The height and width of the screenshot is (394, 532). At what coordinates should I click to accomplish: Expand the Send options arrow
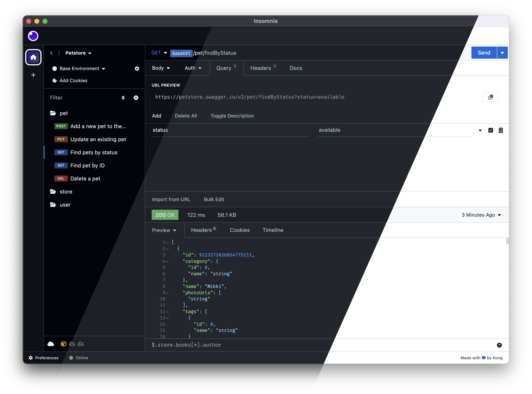502,53
